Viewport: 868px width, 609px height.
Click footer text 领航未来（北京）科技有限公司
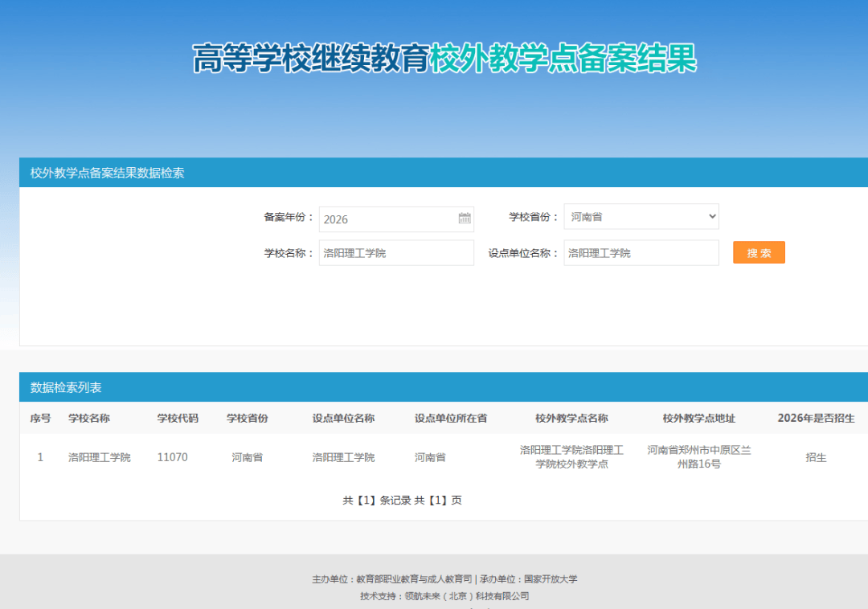tap(467, 596)
